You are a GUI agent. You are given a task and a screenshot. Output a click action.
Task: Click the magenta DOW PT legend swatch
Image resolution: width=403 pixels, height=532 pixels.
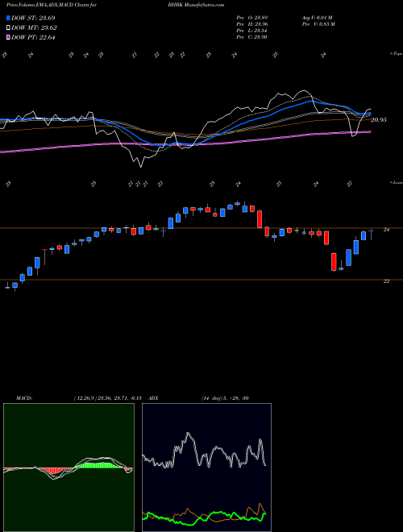pyautogui.click(x=8, y=37)
